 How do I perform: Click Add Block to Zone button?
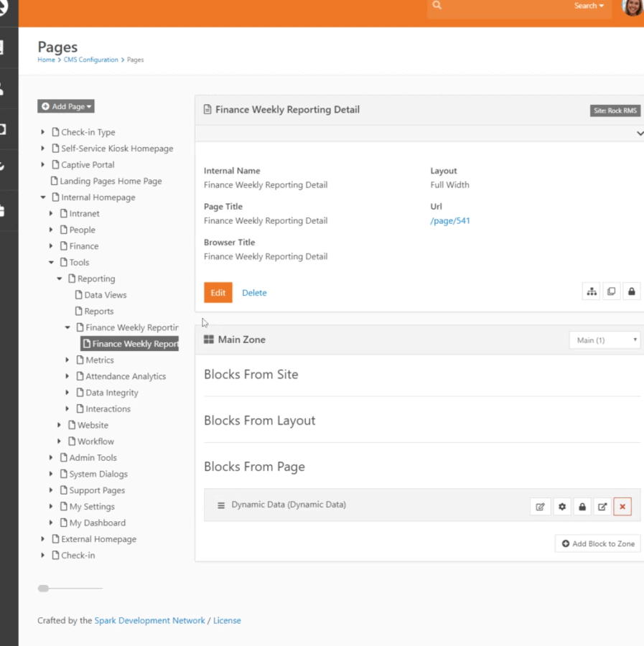pos(598,544)
